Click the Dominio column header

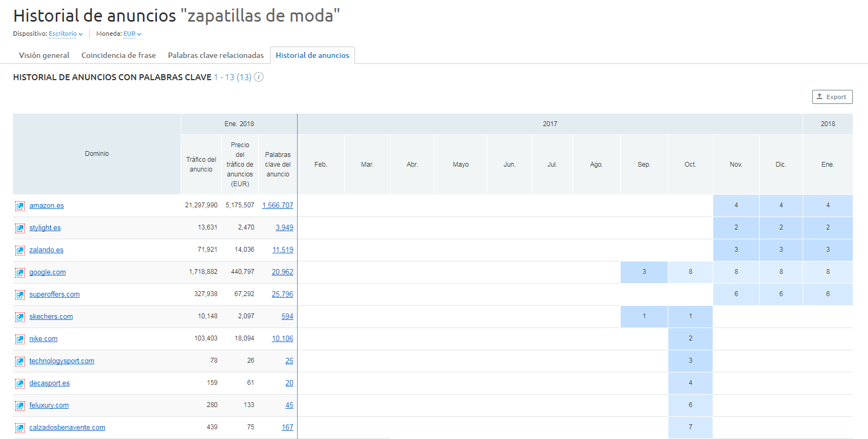point(97,154)
